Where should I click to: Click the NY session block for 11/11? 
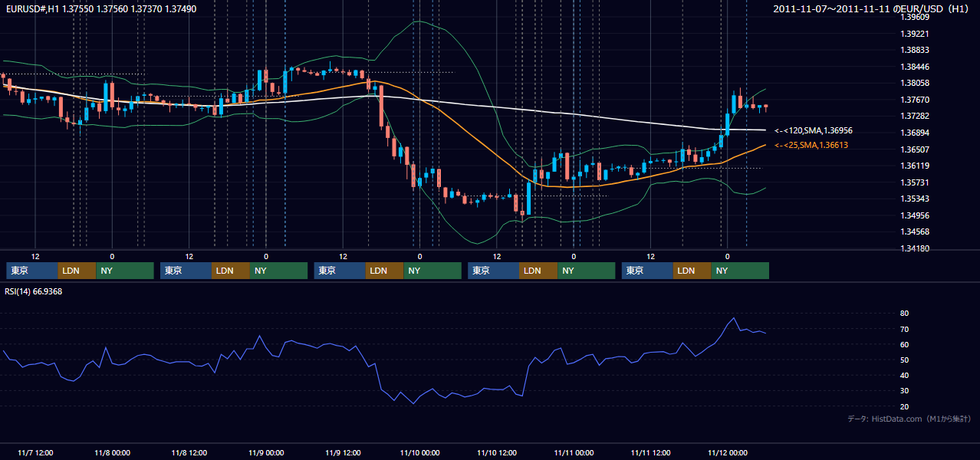[x=740, y=271]
